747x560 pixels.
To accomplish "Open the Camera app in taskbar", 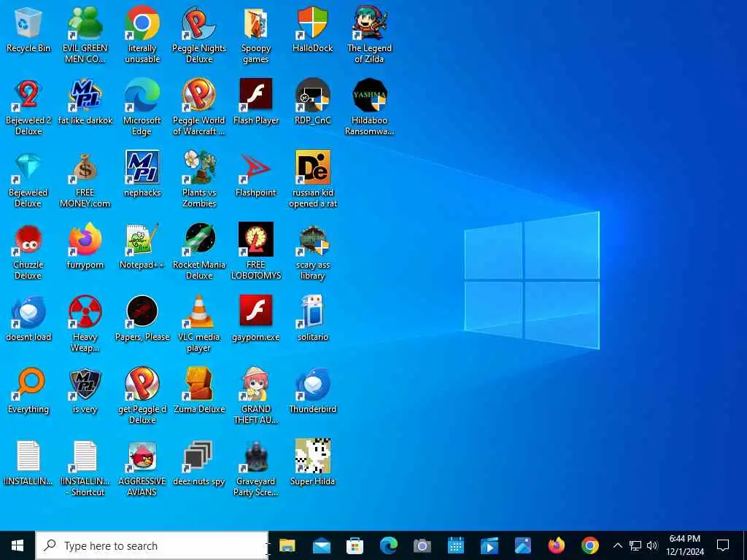I will (422, 545).
